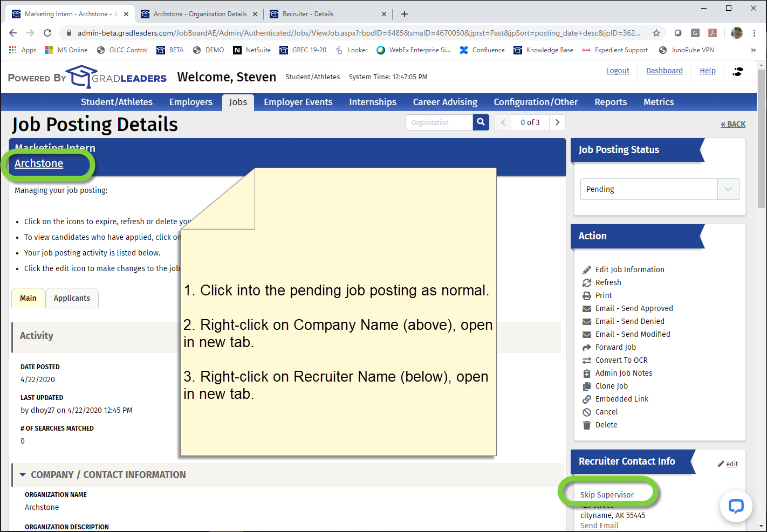
Task: Click the Skip Supervisor recruiter link
Action: [x=607, y=495]
